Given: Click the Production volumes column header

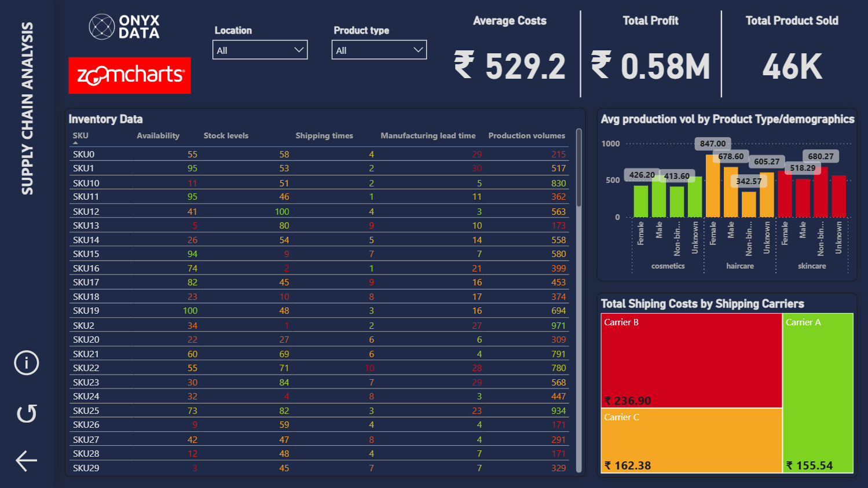Looking at the screenshot, I should click(526, 135).
